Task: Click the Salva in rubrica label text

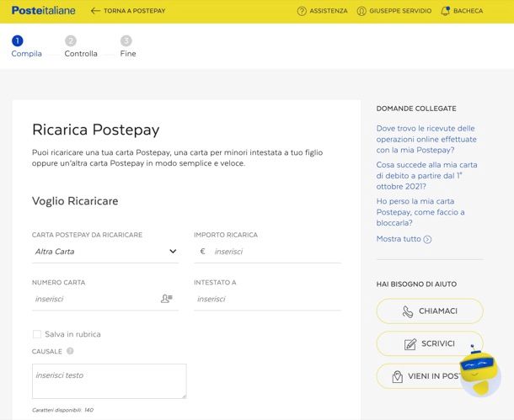Action: coord(72,334)
